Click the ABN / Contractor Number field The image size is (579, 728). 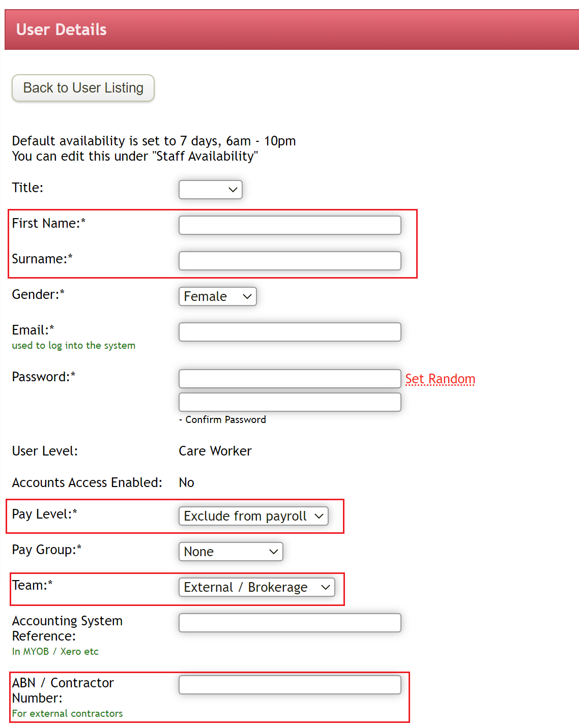[x=289, y=684]
